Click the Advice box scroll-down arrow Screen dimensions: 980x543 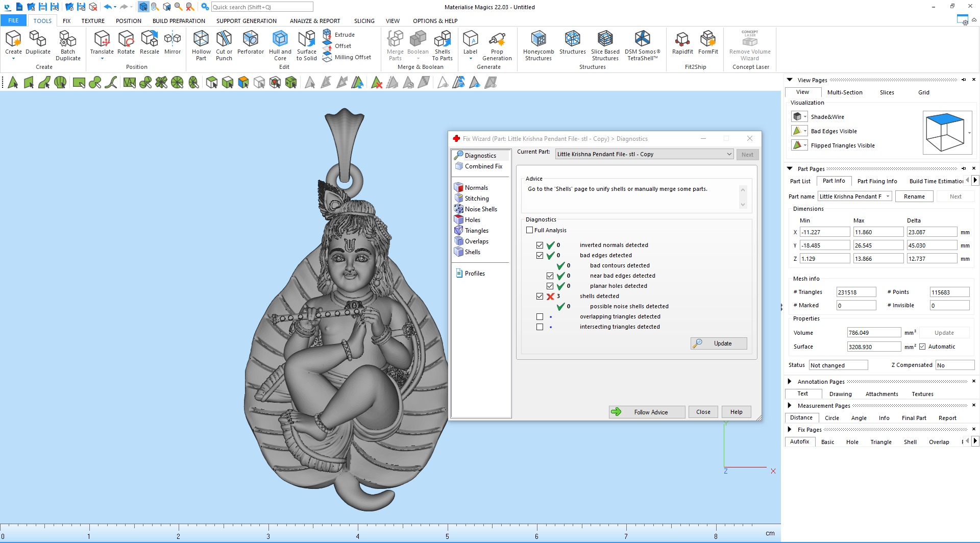point(743,205)
